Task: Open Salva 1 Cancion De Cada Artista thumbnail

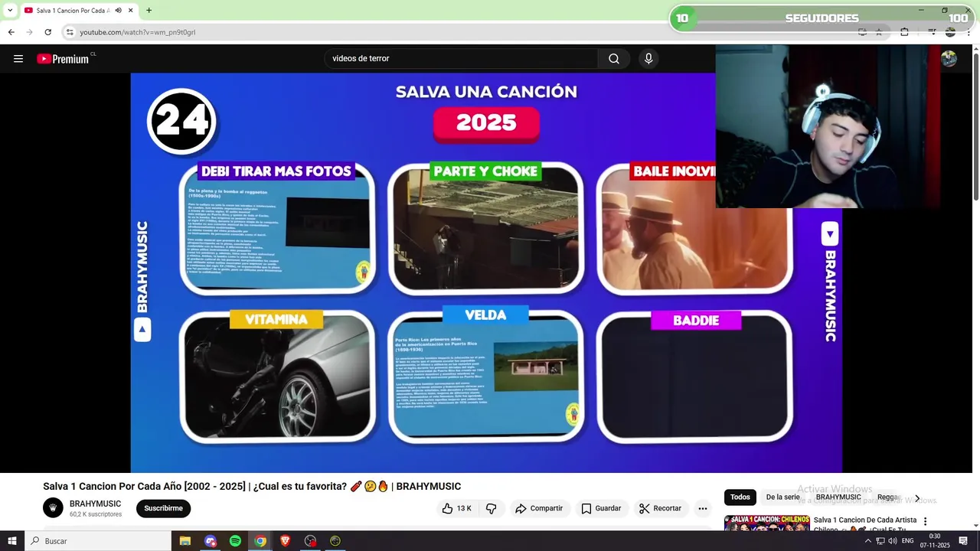Action: [x=766, y=523]
